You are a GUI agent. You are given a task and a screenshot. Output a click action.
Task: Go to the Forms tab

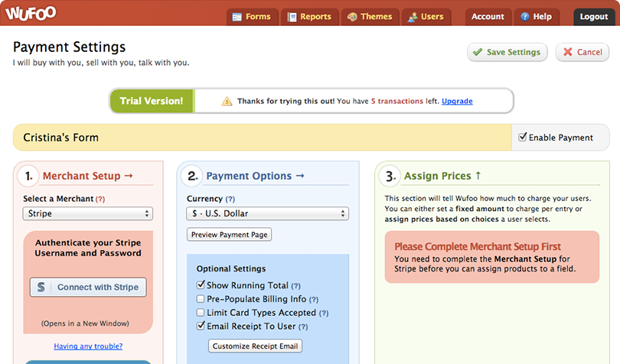pos(253,17)
